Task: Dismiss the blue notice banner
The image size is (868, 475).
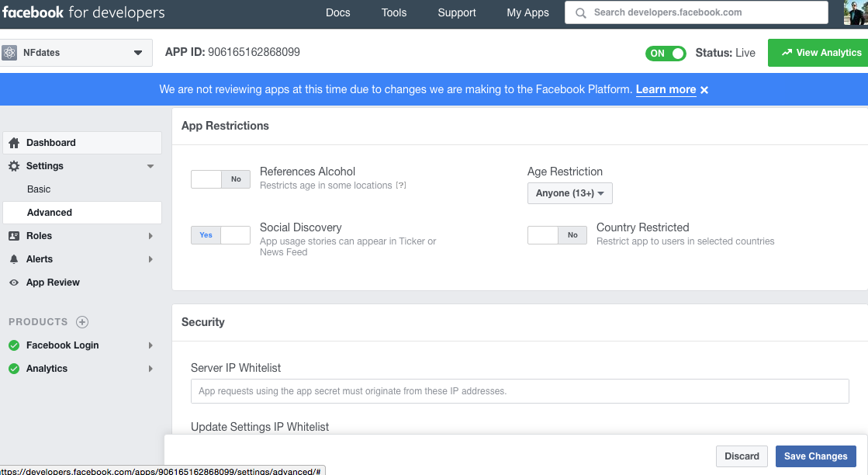Action: pos(704,90)
